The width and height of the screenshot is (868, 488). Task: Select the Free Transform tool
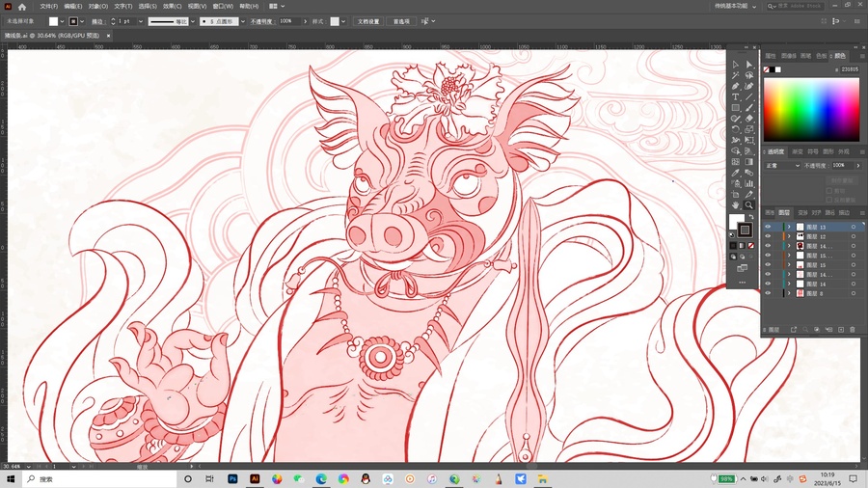[749, 140]
